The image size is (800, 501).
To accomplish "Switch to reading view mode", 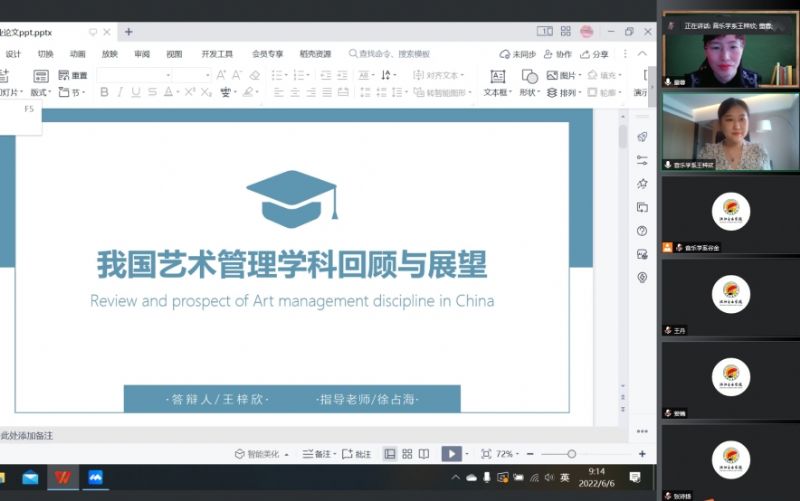I will 424,454.
